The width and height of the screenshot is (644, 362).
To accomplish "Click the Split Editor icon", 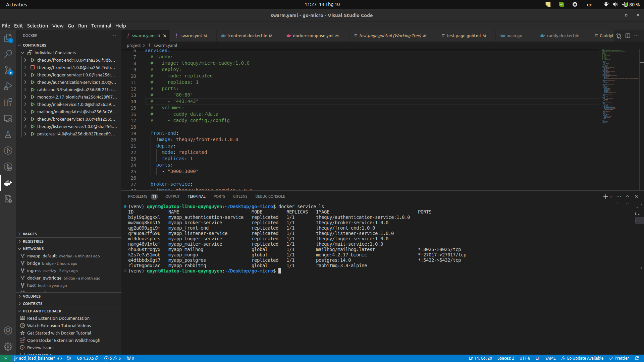I will [x=628, y=36].
